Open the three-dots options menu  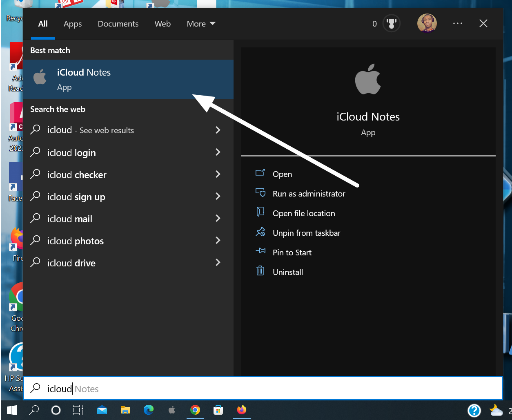tap(458, 24)
